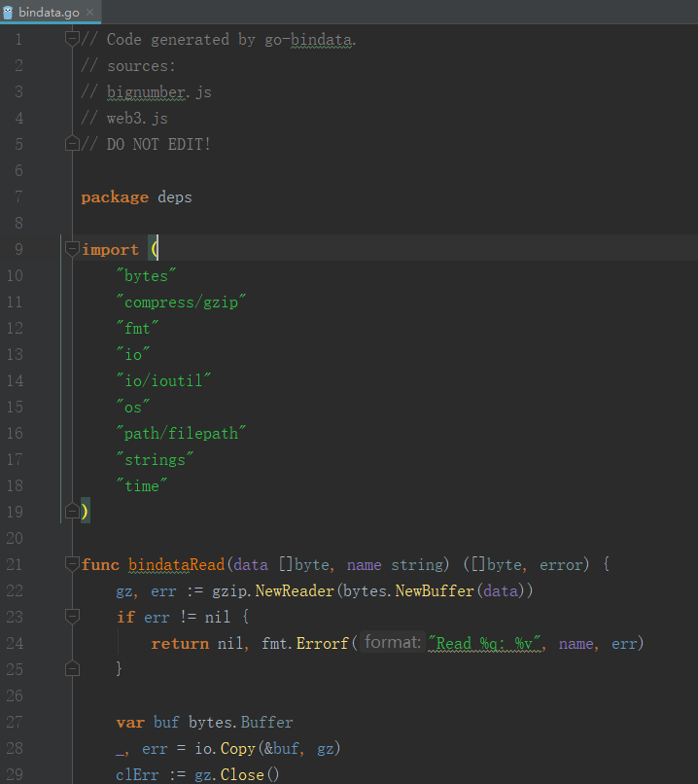Click the func keyword on line 21
Image resolution: width=698 pixels, height=784 pixels.
[x=100, y=564]
